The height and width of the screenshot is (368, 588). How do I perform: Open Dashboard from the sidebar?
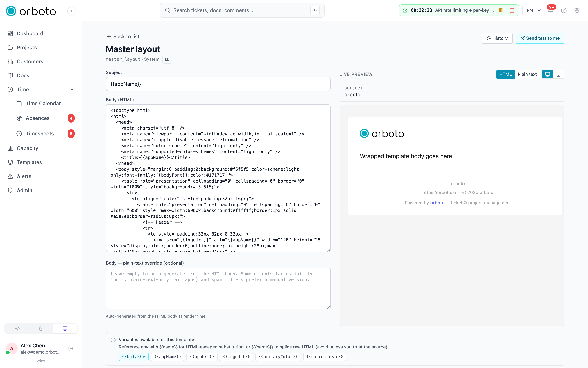click(x=30, y=33)
